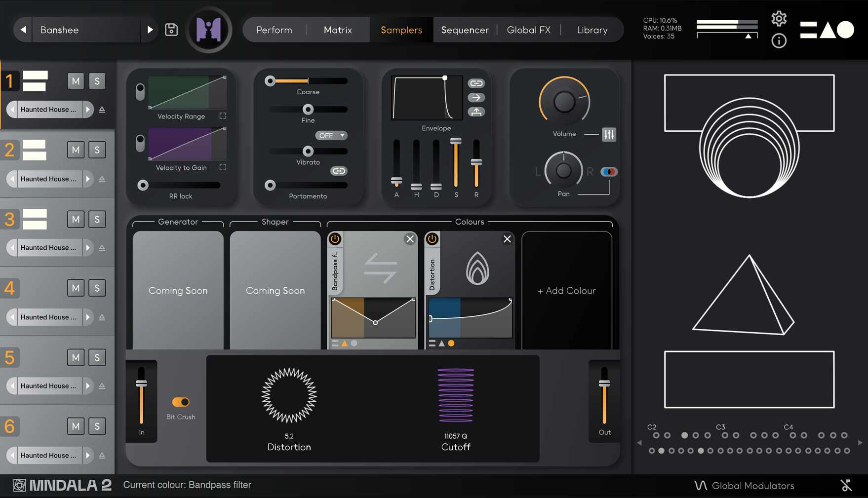
Task: Toggle the stereo switch beside the Pan knob
Action: tap(609, 171)
